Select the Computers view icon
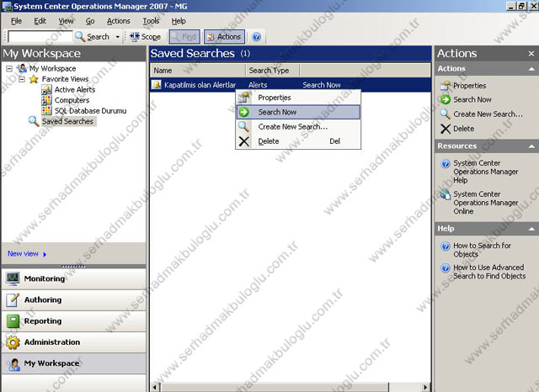 (46, 100)
